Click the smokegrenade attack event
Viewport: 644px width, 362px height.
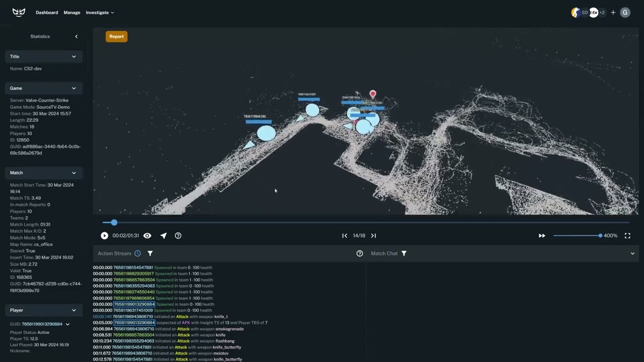[168, 329]
